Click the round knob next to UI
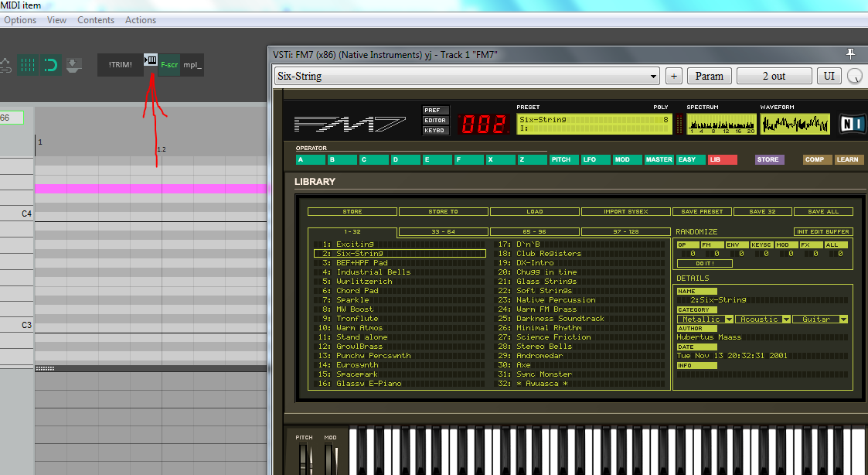Image resolution: width=868 pixels, height=475 pixels. coord(855,76)
